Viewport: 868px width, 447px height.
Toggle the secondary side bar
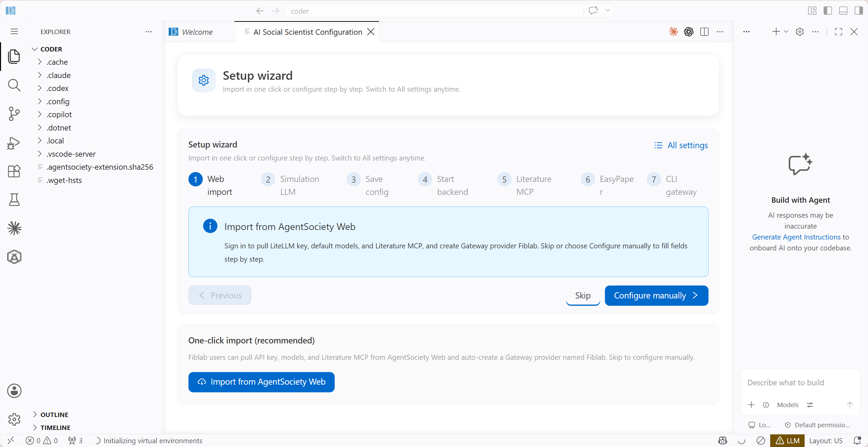click(858, 11)
